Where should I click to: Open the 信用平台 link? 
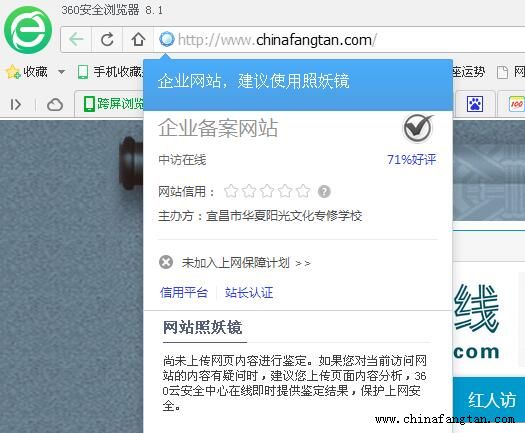(x=184, y=293)
